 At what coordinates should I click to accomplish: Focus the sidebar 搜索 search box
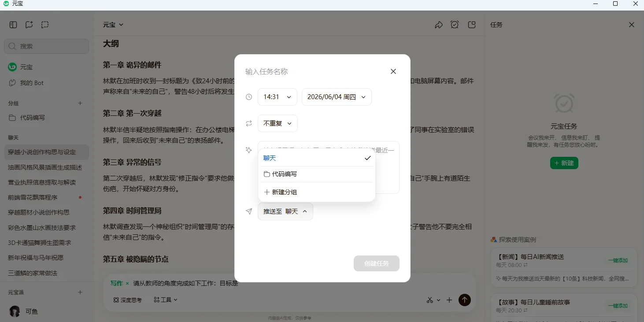pyautogui.click(x=46, y=46)
